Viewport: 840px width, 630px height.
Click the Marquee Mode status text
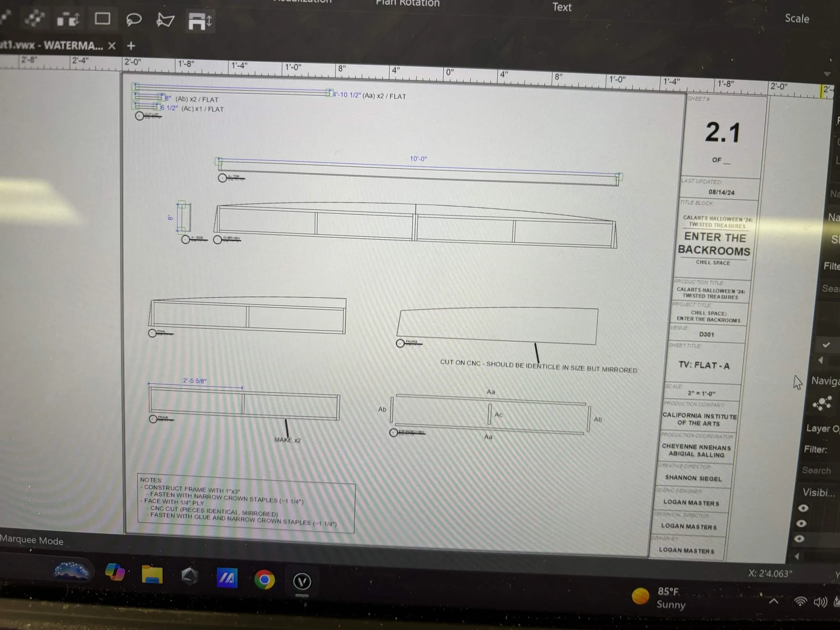point(32,540)
